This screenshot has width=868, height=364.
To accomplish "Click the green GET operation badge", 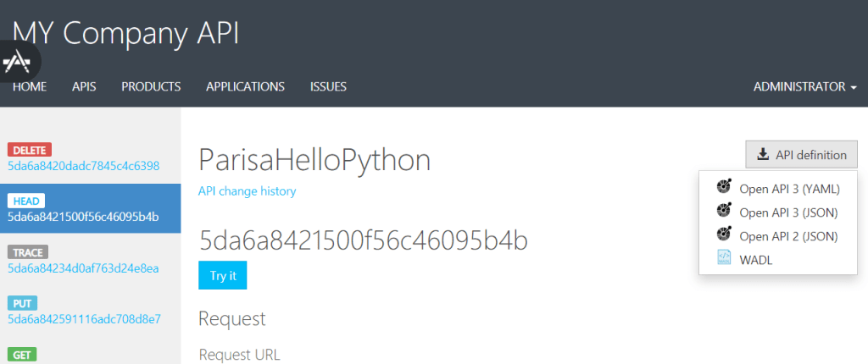I will click(22, 355).
